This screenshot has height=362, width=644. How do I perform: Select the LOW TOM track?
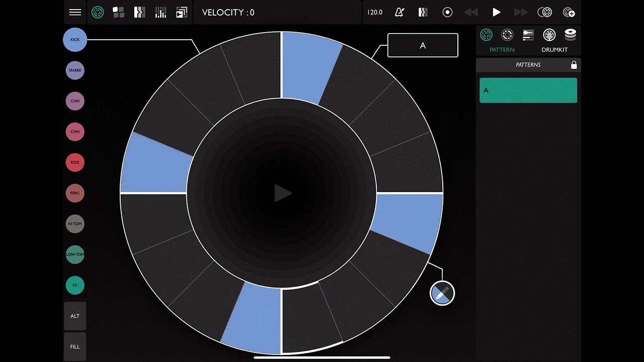coord(75,254)
